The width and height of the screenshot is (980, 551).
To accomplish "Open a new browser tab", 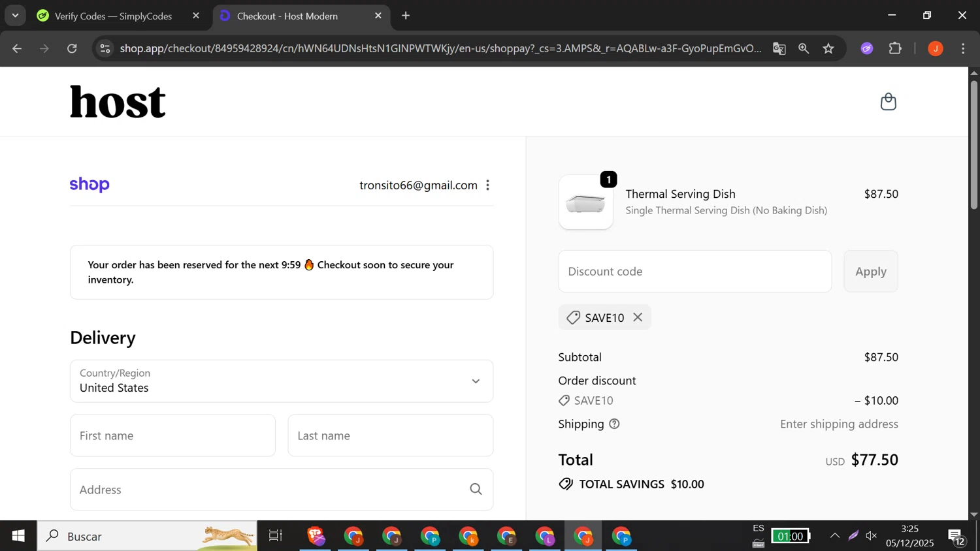I will [x=406, y=16].
